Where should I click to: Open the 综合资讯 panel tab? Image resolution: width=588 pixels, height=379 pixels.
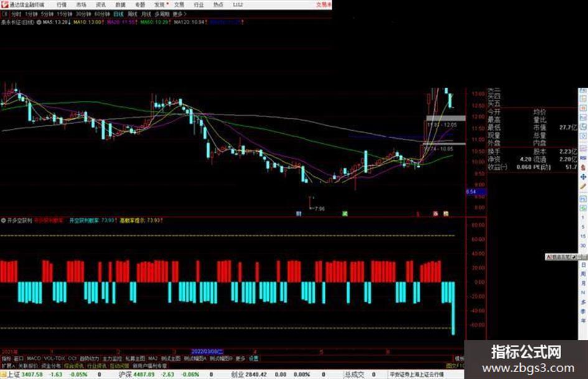(x=73, y=366)
